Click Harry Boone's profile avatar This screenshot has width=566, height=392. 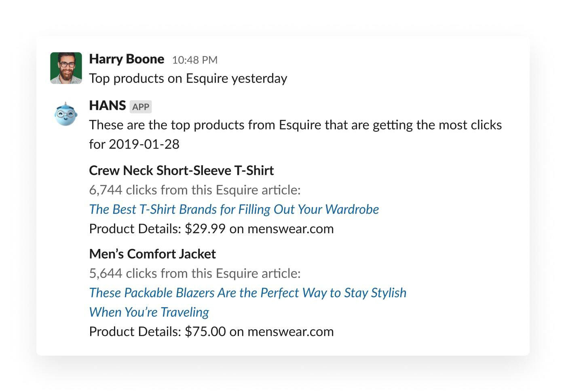pyautogui.click(x=66, y=68)
